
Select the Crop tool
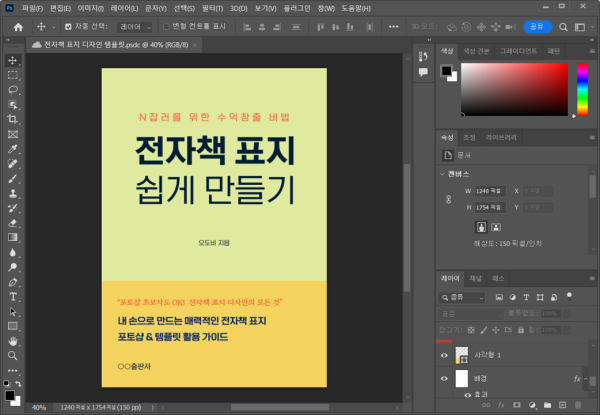13,119
